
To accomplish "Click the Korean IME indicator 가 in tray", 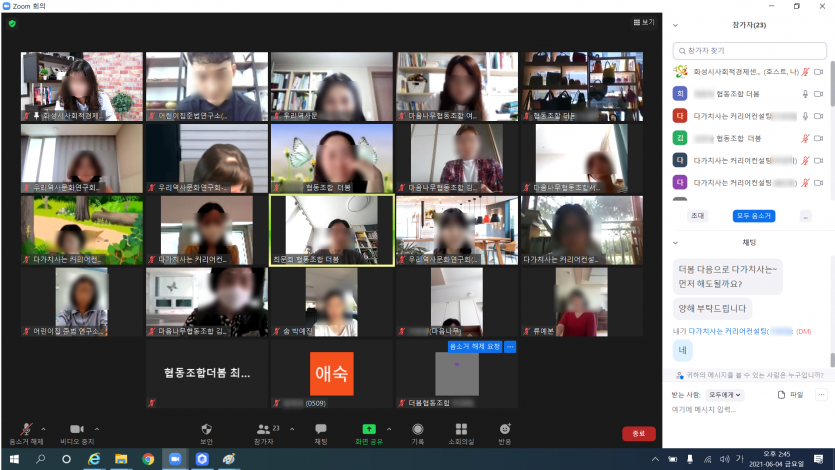I will click(x=739, y=459).
